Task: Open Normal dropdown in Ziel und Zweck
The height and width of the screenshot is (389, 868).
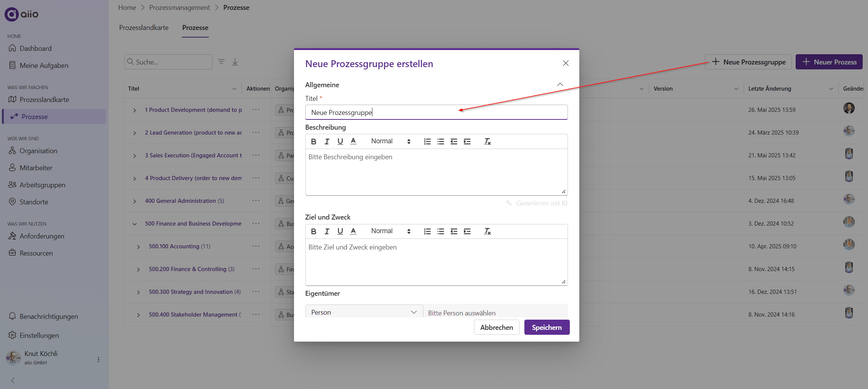Action: click(x=391, y=231)
